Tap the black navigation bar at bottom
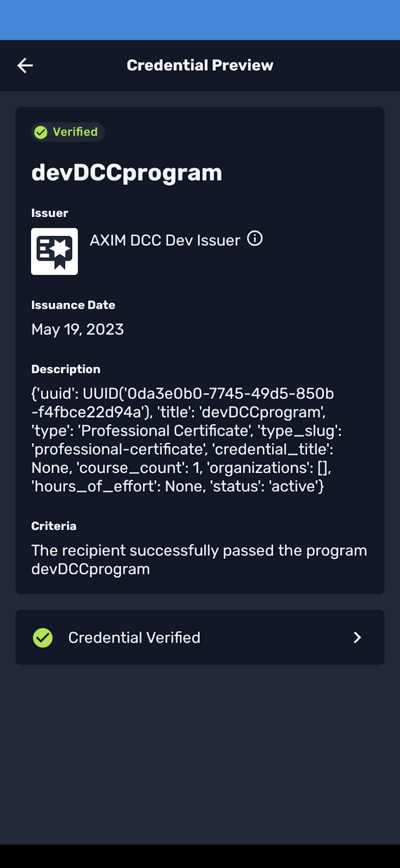 (x=200, y=856)
